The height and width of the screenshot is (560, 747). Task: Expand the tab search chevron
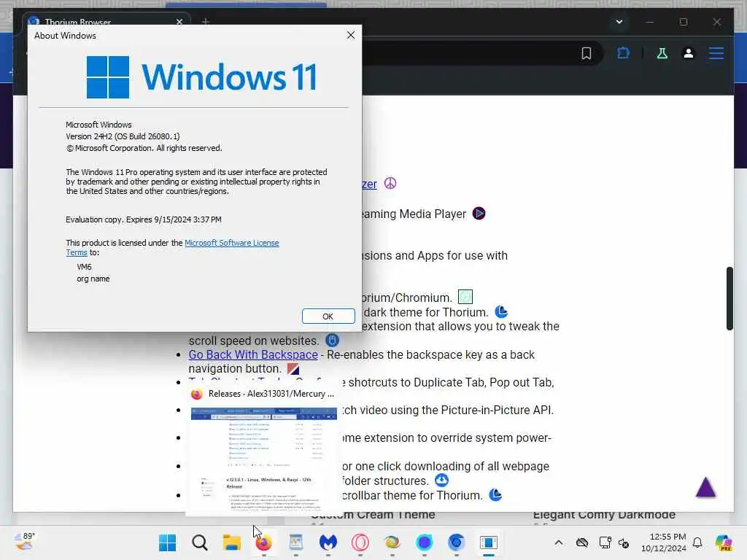click(619, 22)
